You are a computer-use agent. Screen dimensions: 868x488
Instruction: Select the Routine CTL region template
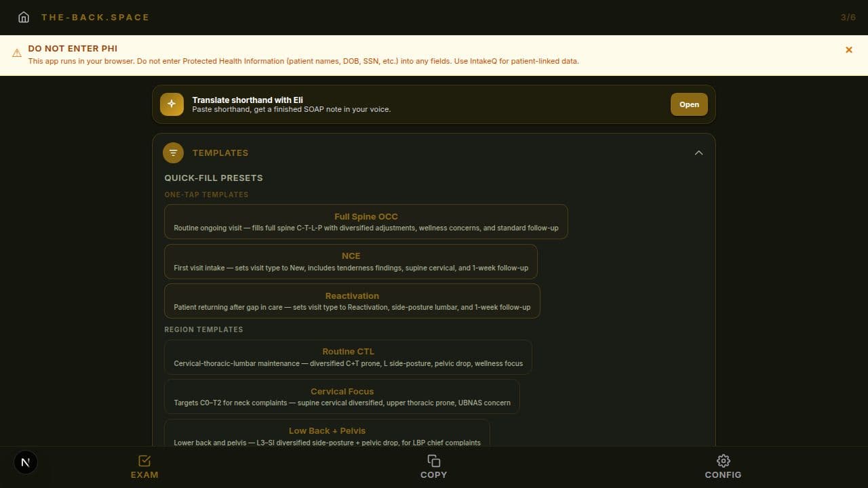click(348, 357)
